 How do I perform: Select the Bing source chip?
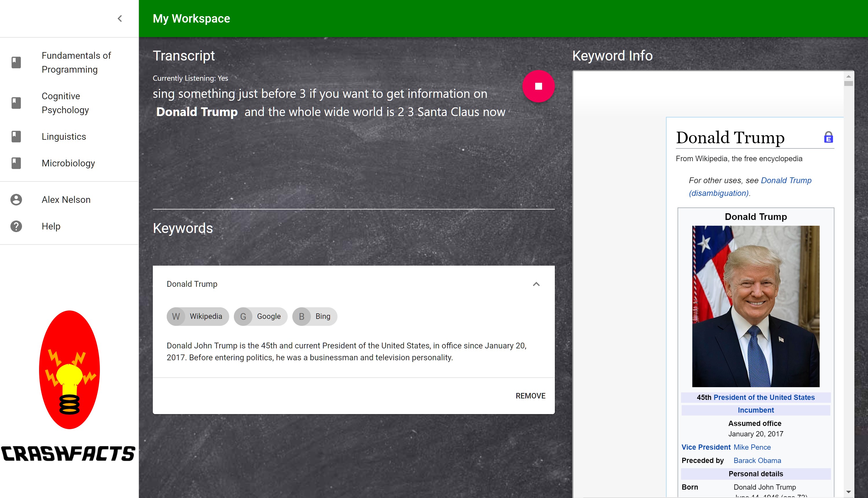[x=315, y=316]
